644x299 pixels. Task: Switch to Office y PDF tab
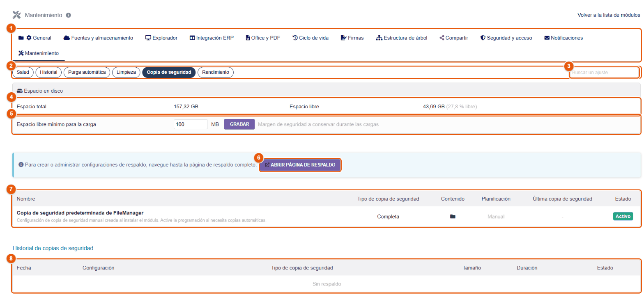263,38
